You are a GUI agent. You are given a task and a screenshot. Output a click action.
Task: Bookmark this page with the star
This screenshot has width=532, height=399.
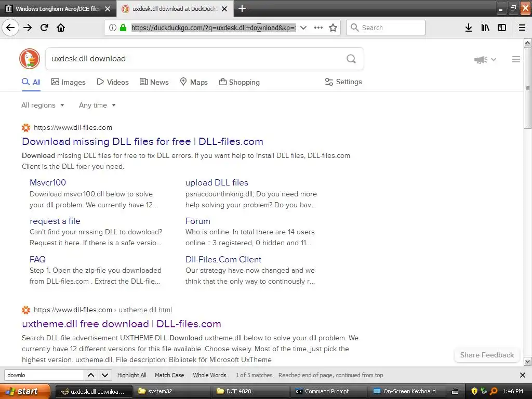[333, 28]
